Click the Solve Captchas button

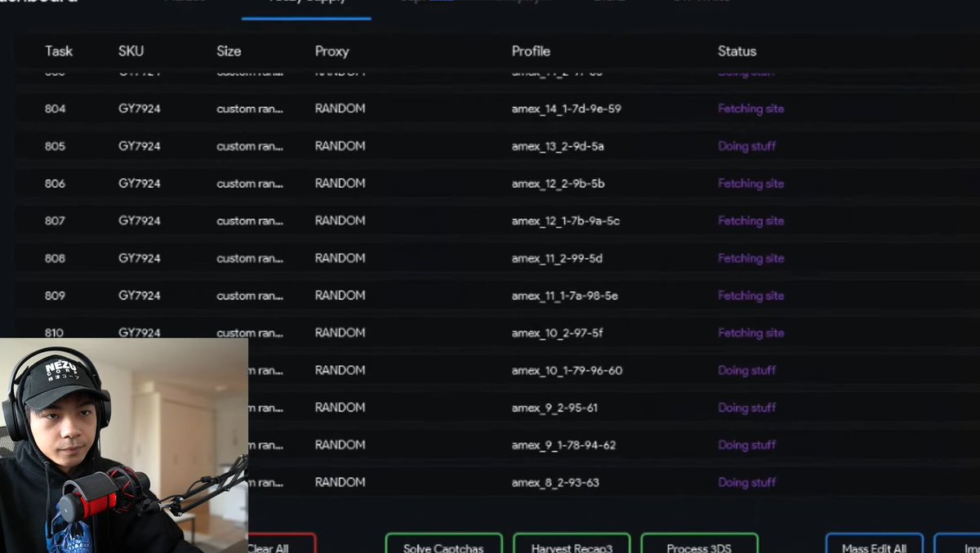tap(443, 544)
